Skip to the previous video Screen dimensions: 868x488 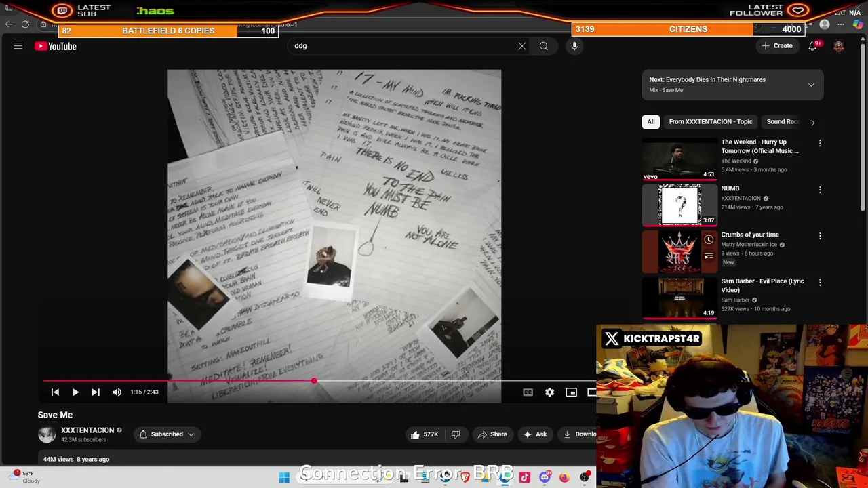[55, 392]
